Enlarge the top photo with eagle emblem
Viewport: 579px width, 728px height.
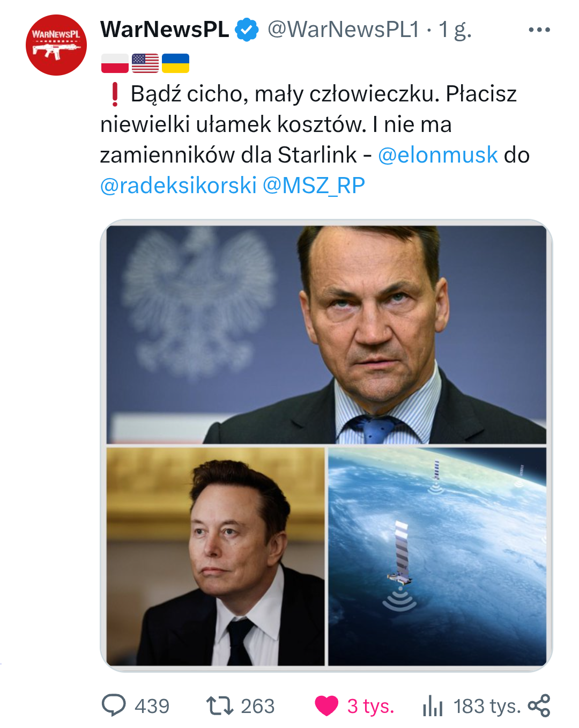(326, 334)
